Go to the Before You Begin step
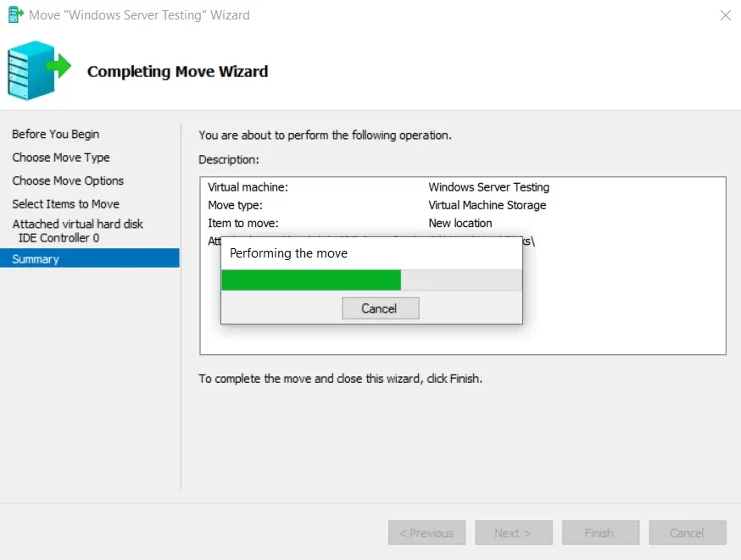 coord(55,134)
